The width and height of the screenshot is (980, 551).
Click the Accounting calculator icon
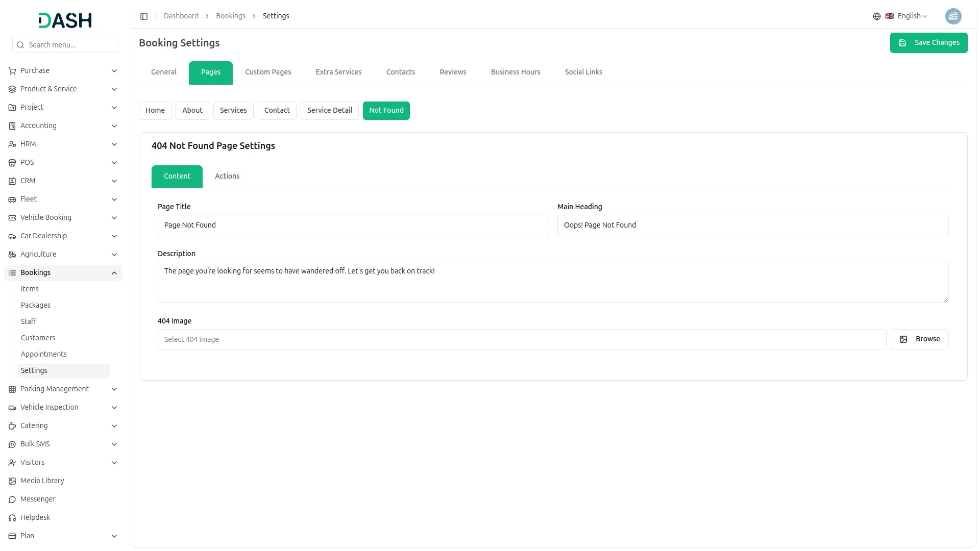pyautogui.click(x=12, y=126)
